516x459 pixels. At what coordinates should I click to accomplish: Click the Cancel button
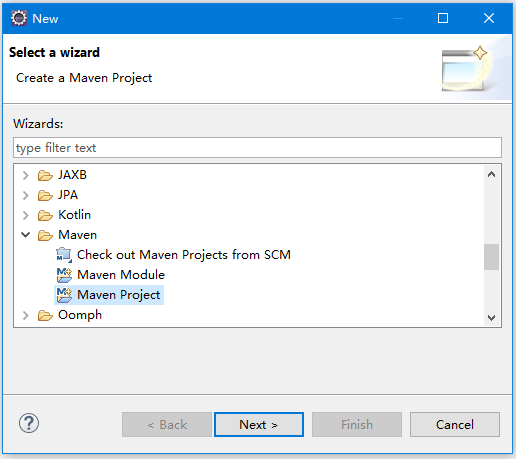pos(455,424)
